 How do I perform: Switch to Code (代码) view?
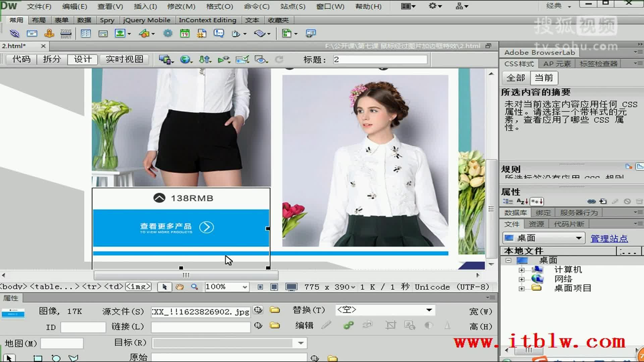pos(21,59)
